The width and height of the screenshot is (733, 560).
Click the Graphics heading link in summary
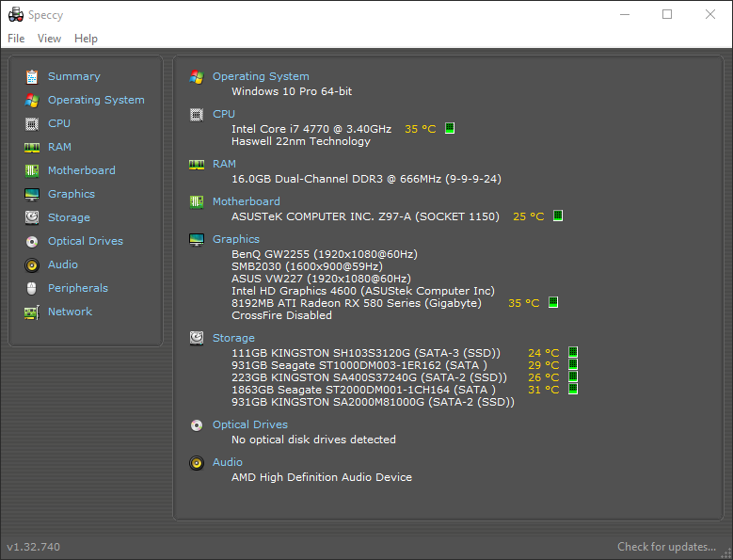tap(236, 239)
